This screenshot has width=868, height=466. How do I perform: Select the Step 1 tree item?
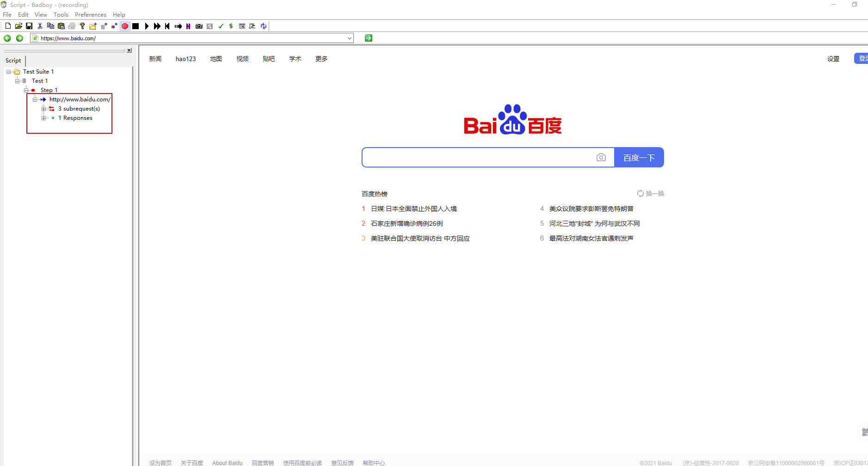click(x=49, y=90)
